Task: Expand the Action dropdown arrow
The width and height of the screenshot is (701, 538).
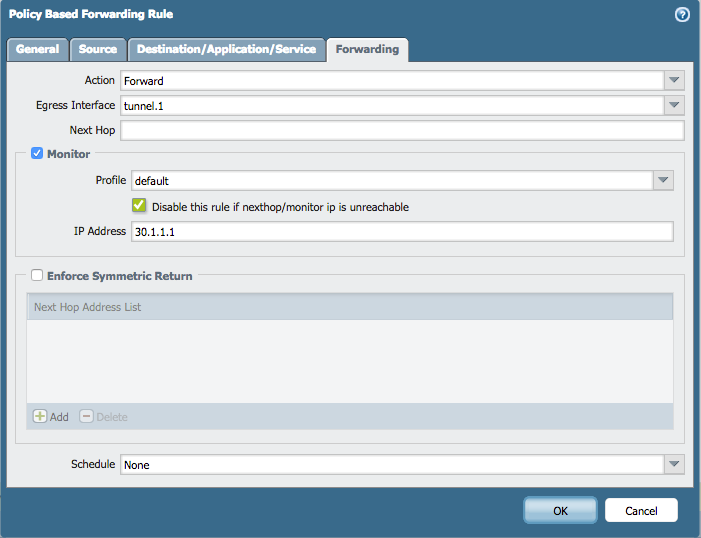Action: pos(674,80)
